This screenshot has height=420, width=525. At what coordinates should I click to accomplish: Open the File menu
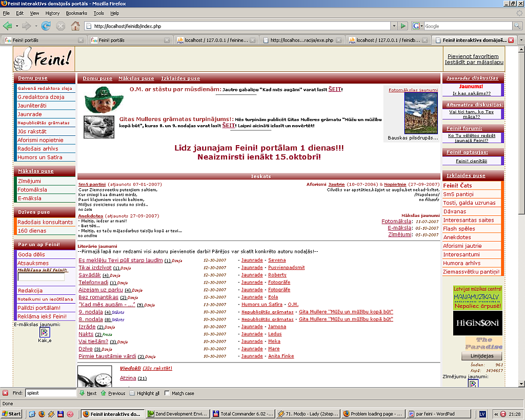click(x=6, y=13)
